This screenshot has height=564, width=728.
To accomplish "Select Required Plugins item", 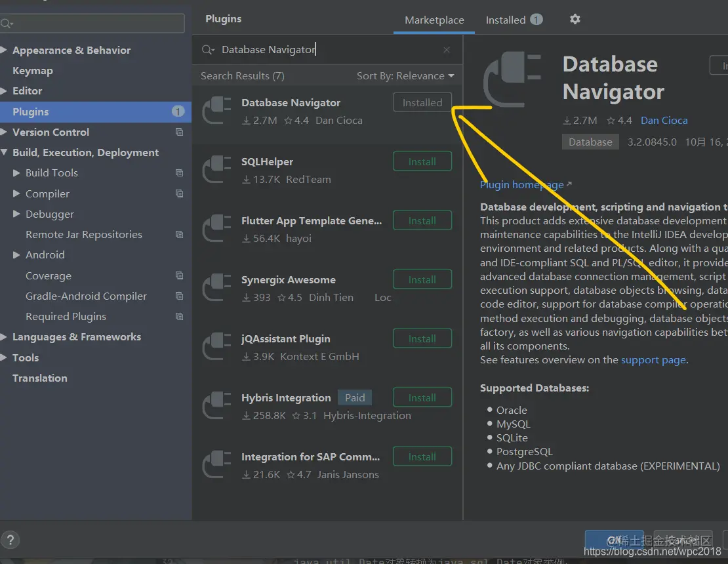I will point(66,317).
